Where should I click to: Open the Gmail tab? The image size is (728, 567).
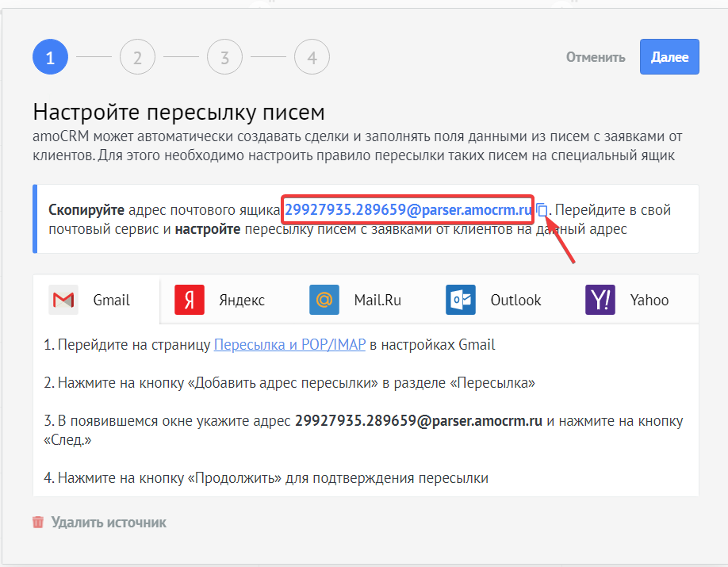click(97, 300)
